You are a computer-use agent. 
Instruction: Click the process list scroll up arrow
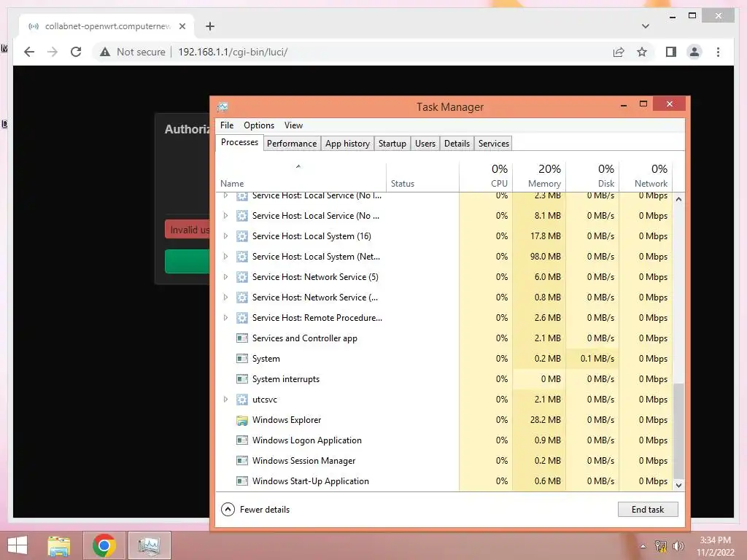(679, 199)
